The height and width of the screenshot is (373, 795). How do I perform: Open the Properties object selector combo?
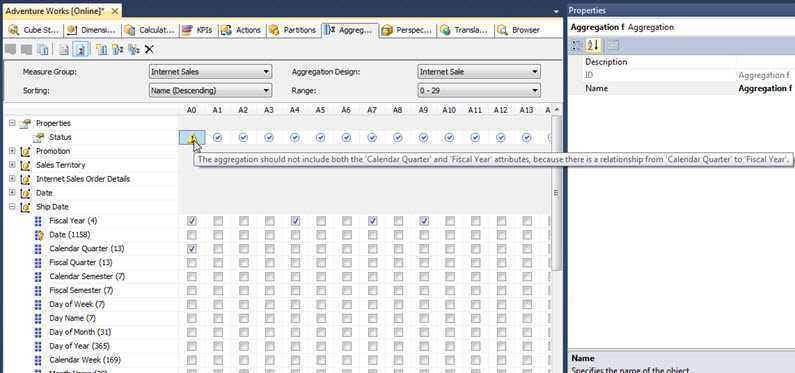coord(682,27)
